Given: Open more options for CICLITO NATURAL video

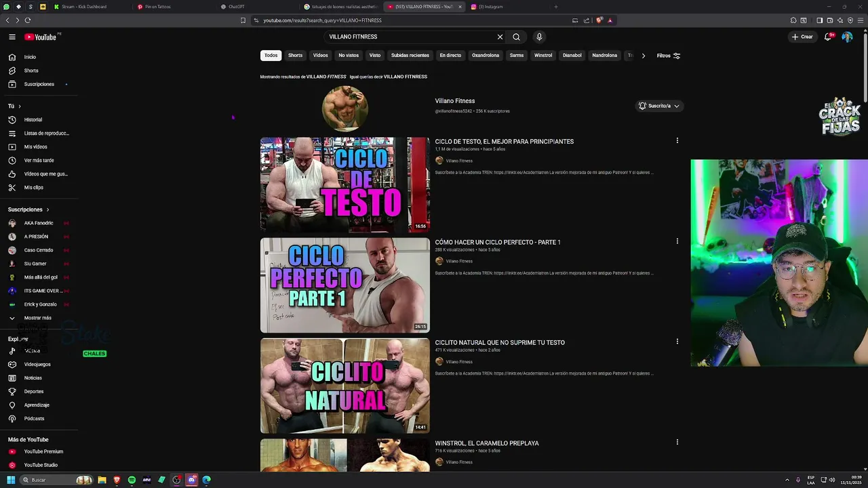Looking at the screenshot, I should tap(677, 342).
